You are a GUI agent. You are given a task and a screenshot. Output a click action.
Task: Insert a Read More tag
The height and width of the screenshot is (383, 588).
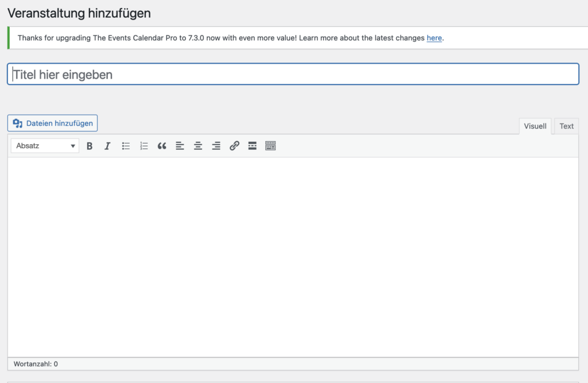(x=252, y=146)
